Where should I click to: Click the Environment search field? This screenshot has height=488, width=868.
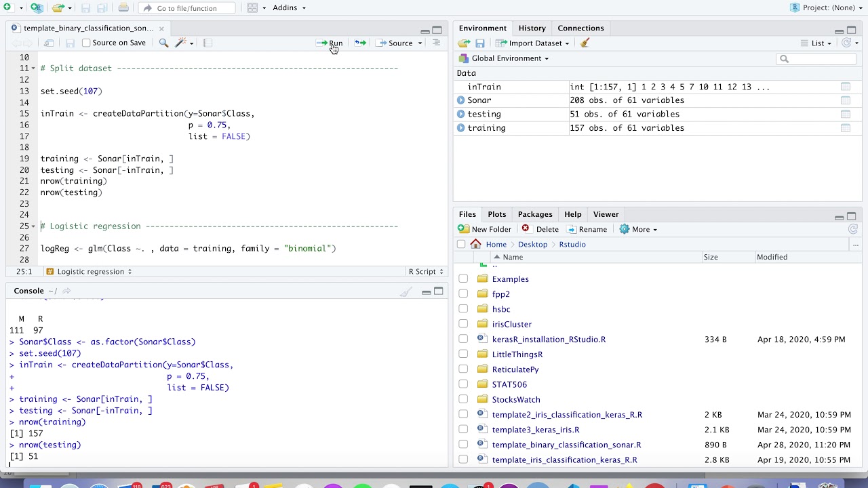(x=816, y=59)
